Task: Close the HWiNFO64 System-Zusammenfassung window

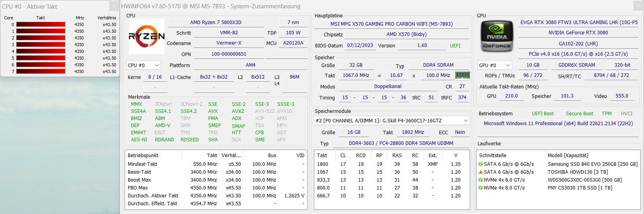Action: [638, 6]
